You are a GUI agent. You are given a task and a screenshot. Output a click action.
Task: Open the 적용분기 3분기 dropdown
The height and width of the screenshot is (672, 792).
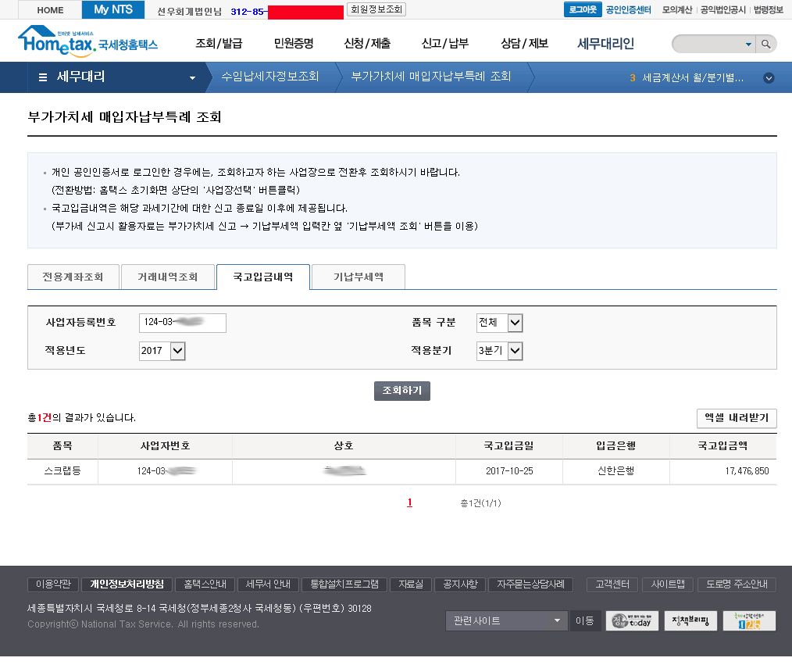[x=515, y=351]
